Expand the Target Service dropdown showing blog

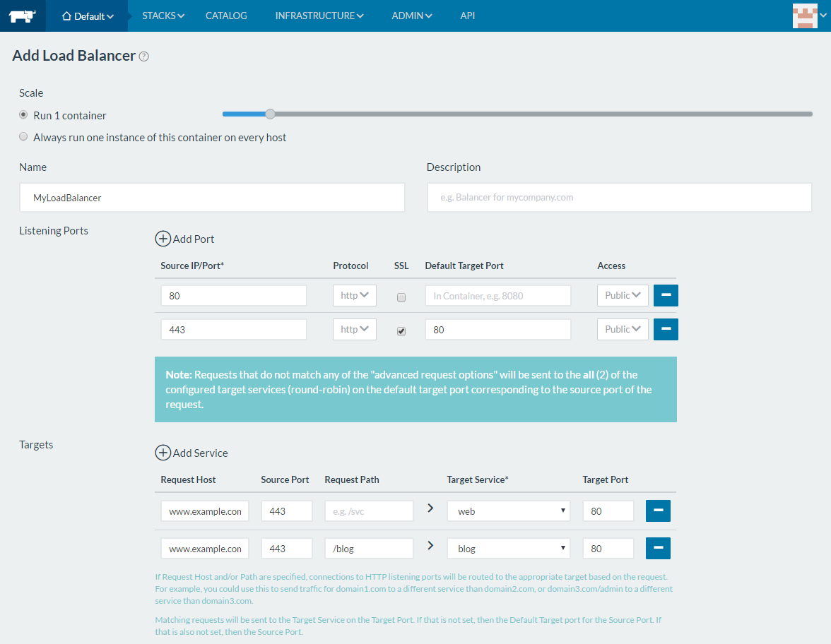point(508,548)
